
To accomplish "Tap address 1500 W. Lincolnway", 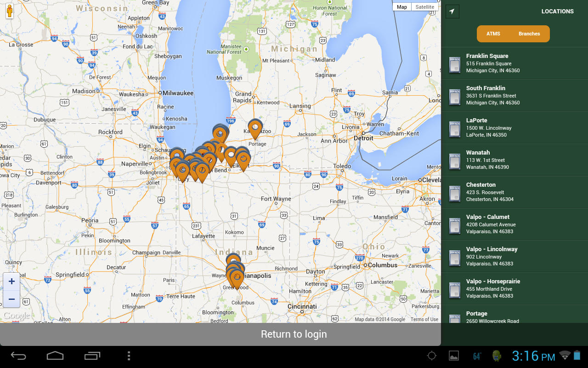I will (x=489, y=128).
